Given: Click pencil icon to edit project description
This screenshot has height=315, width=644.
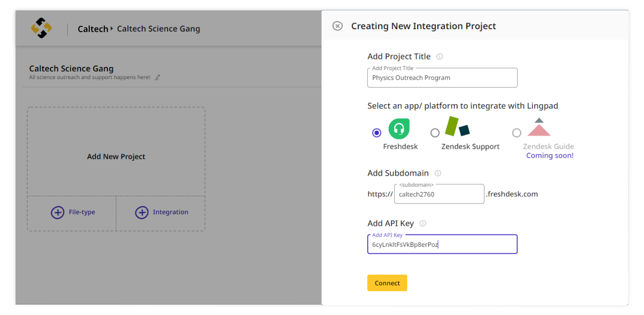Looking at the screenshot, I should tap(158, 77).
